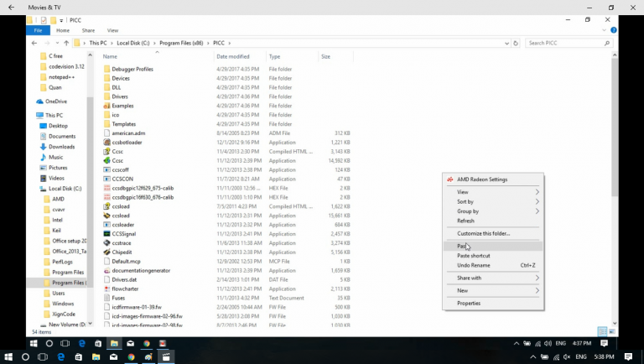Image resolution: width=644 pixels, height=364 pixels.
Task: Choose Paste from the context menu
Action: tap(462, 246)
